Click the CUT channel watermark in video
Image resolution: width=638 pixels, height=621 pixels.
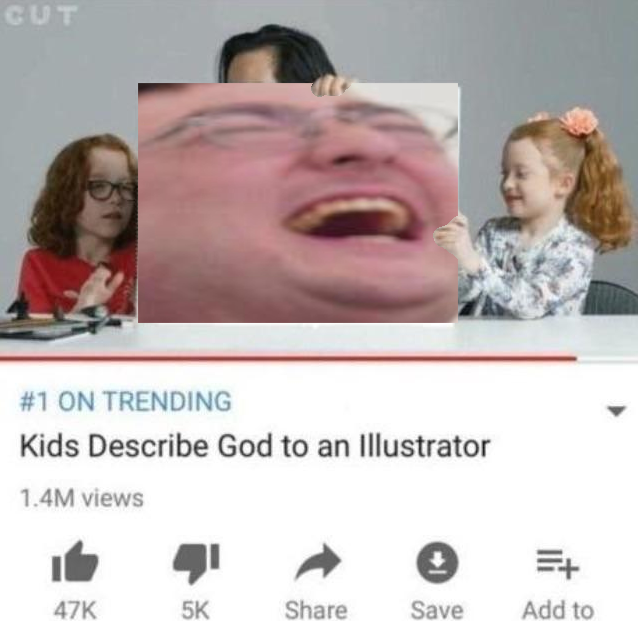(x=41, y=16)
